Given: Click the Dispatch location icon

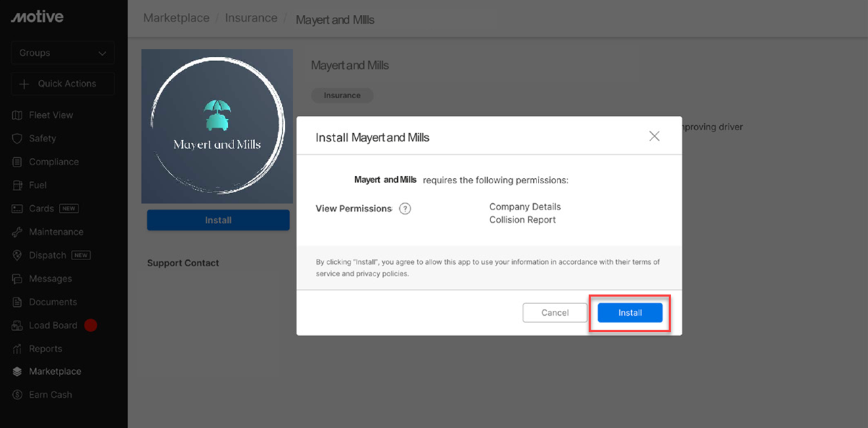Looking at the screenshot, I should [x=18, y=255].
